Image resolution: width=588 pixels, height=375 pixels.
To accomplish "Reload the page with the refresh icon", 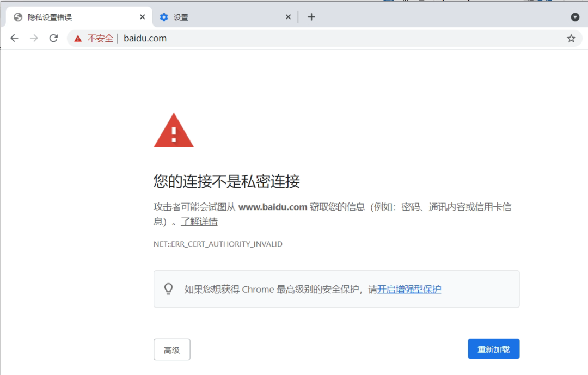I will click(x=53, y=38).
